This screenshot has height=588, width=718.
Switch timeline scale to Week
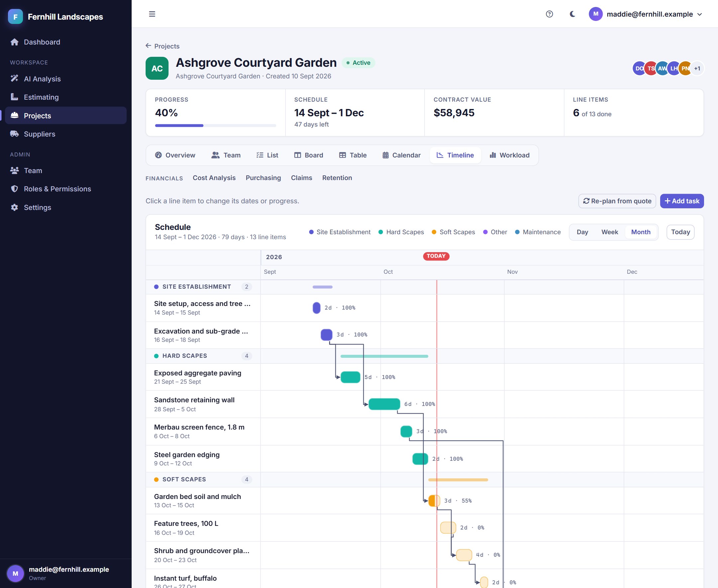tap(610, 232)
